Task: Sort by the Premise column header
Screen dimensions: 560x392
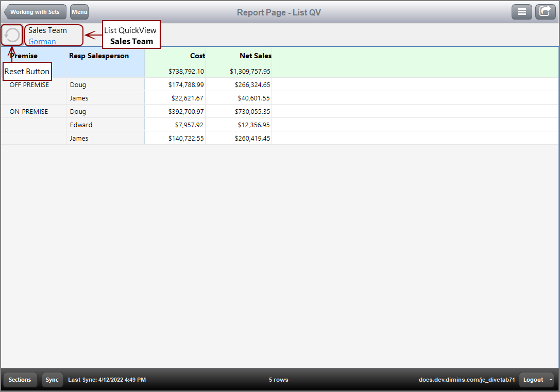Action: point(24,56)
